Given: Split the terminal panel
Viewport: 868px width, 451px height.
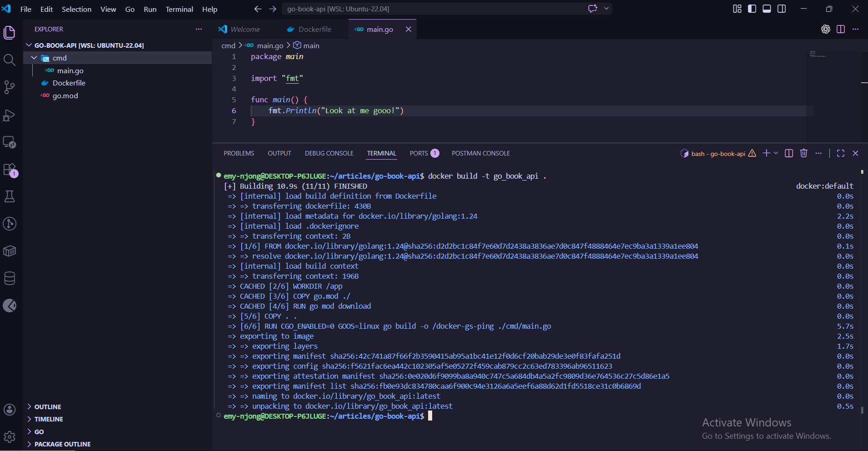Looking at the screenshot, I should tap(789, 153).
